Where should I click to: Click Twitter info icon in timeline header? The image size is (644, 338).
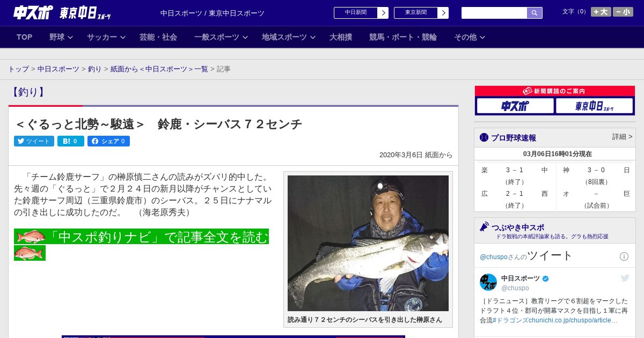tap(624, 256)
